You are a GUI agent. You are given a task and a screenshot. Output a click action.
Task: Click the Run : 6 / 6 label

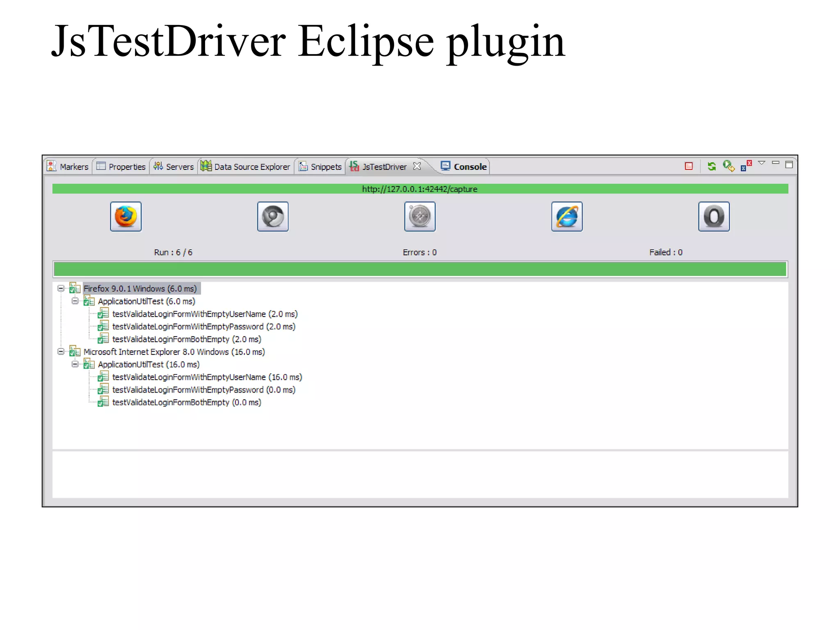point(173,252)
